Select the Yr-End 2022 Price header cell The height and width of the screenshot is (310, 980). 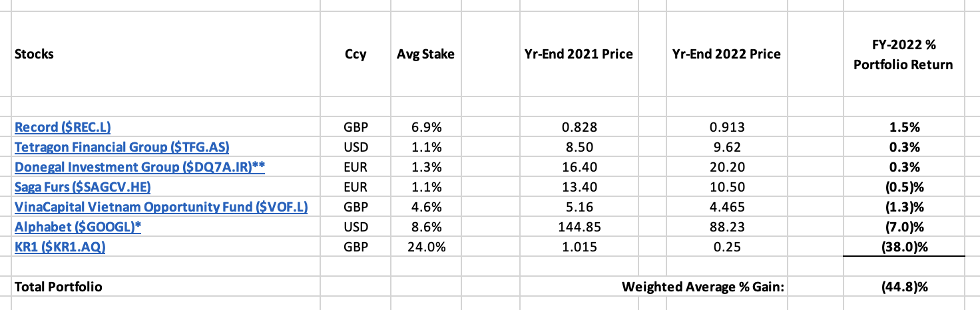[726, 54]
